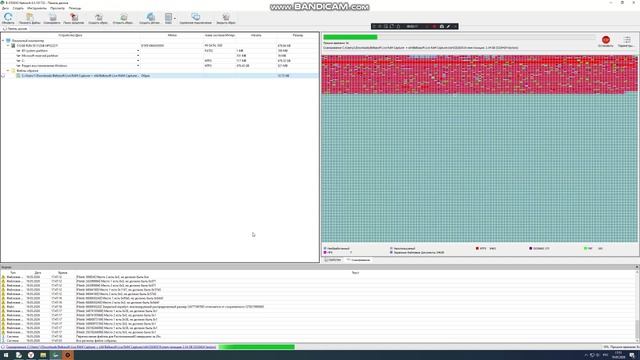Click the size column header at right
The width and height of the screenshot is (640, 360).
(298, 36)
